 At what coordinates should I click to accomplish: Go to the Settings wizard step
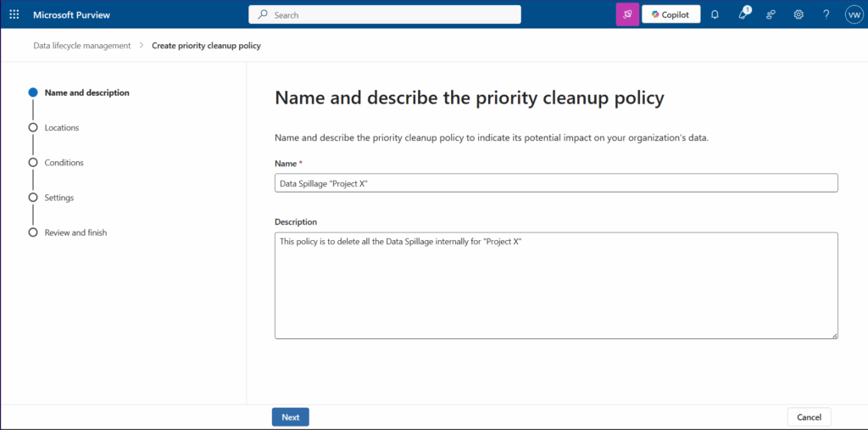[x=58, y=198]
